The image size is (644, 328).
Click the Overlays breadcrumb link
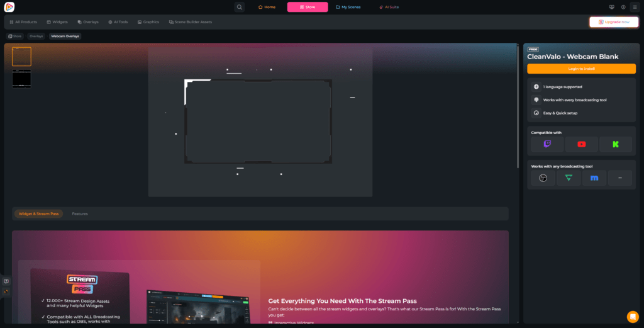pos(36,37)
